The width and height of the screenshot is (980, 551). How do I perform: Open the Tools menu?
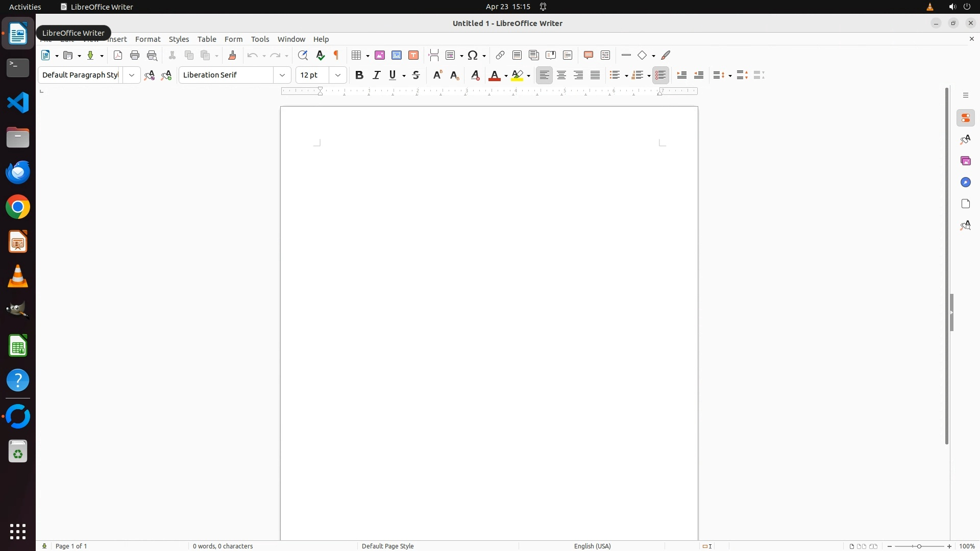coord(260,39)
